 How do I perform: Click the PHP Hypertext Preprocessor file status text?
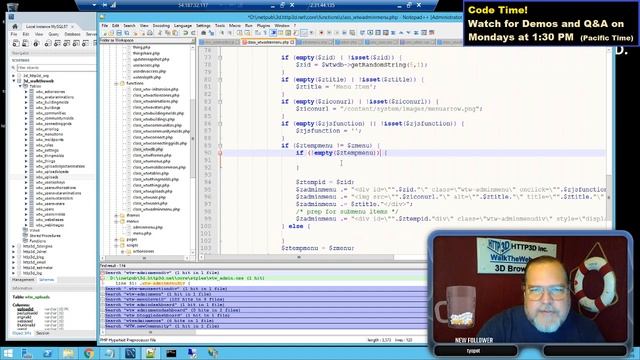128,340
